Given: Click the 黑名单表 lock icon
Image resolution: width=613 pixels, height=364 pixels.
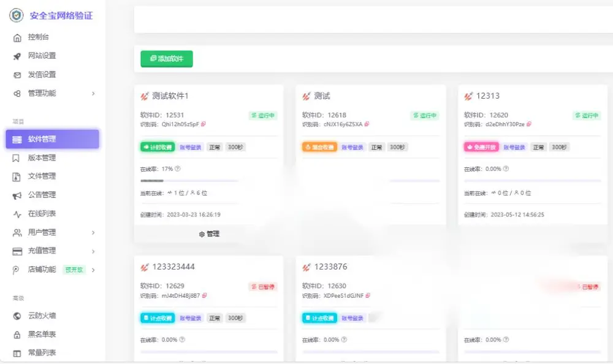Looking at the screenshot, I should [17, 335].
